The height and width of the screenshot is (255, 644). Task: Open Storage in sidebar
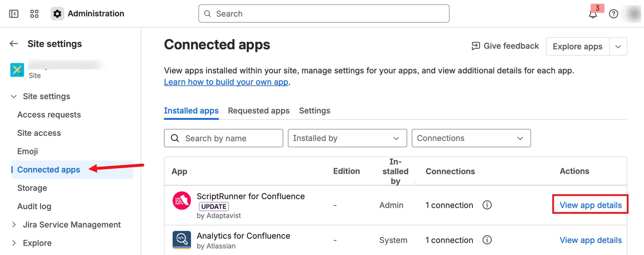click(32, 188)
